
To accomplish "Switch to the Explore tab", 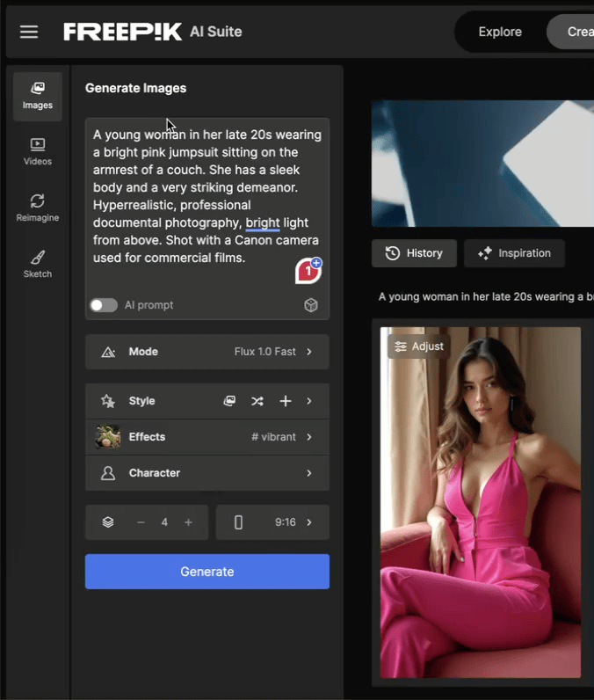I will (500, 32).
